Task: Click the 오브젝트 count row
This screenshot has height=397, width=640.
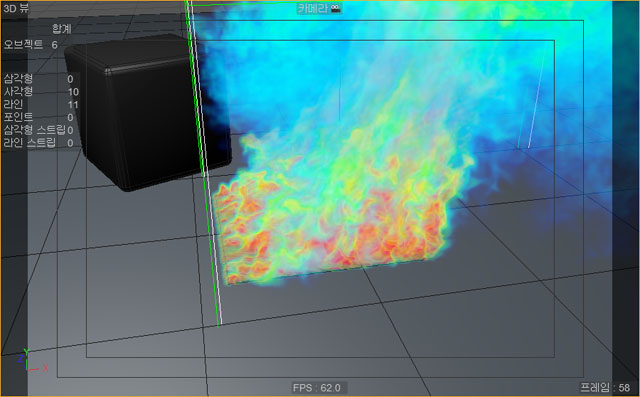Action: coord(31,44)
